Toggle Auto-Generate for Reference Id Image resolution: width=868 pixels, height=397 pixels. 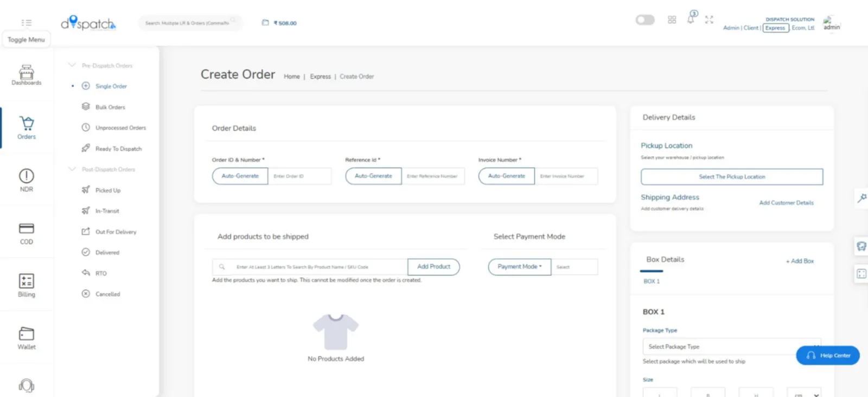tap(373, 176)
